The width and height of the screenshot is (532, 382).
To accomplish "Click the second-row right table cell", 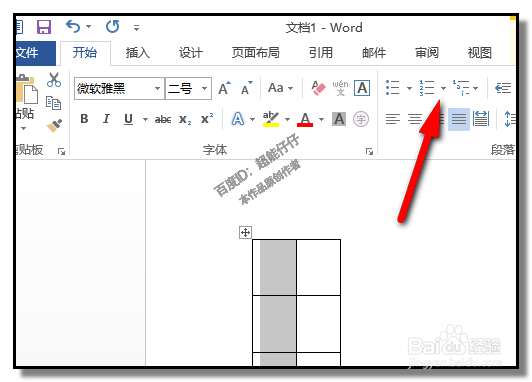I will tap(319, 324).
